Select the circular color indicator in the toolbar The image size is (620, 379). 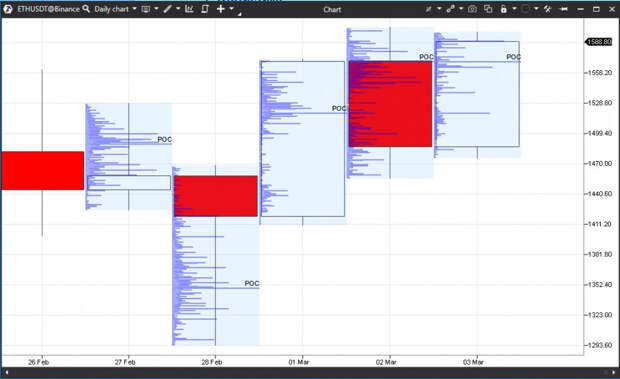coord(525,9)
